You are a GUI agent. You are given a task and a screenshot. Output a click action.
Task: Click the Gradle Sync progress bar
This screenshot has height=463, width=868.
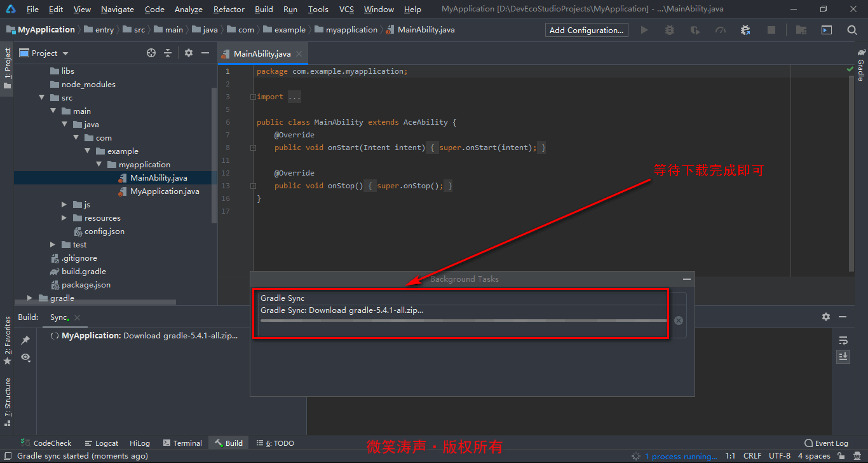click(463, 321)
